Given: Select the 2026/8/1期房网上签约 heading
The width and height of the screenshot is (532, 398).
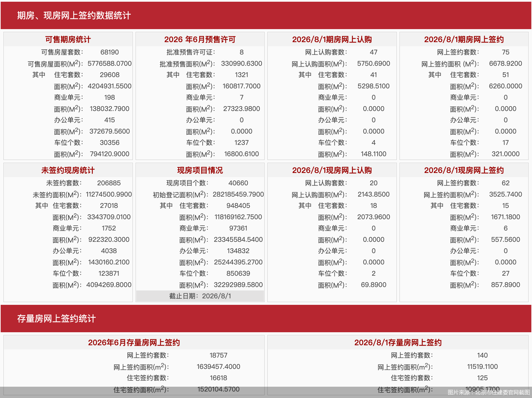Looking at the screenshot, I should coord(464,39).
